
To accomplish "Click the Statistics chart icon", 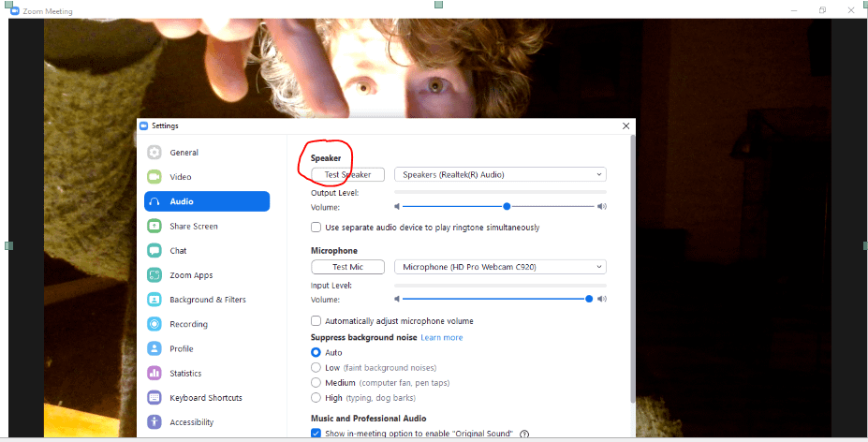I will tap(154, 374).
